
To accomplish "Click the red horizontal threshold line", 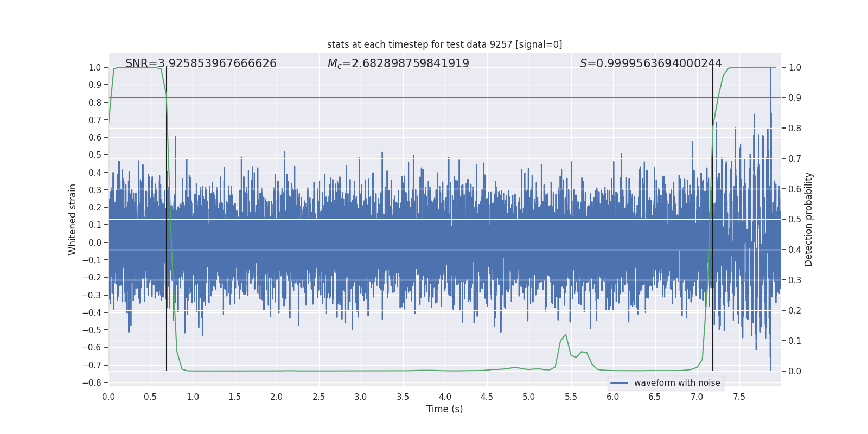I will click(x=445, y=98).
